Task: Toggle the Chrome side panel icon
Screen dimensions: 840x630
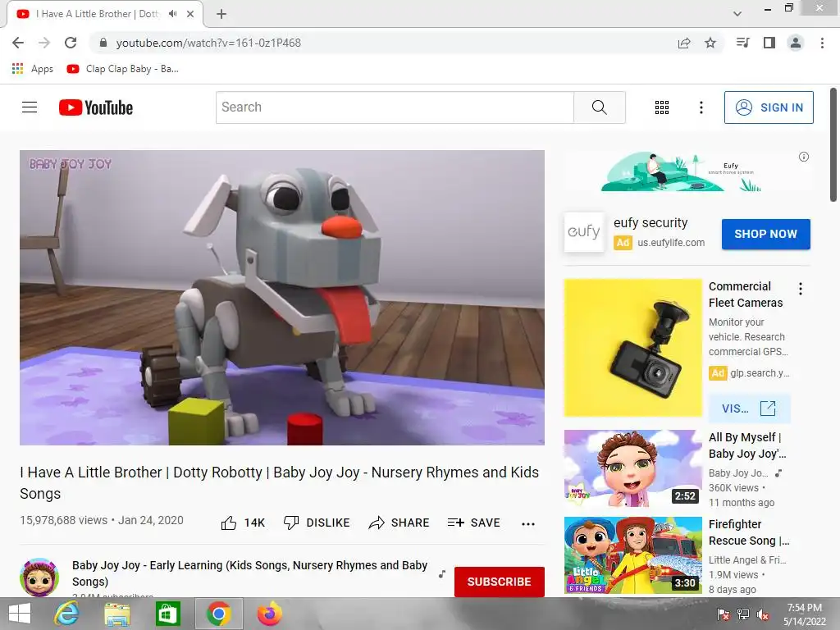Action: [769, 43]
